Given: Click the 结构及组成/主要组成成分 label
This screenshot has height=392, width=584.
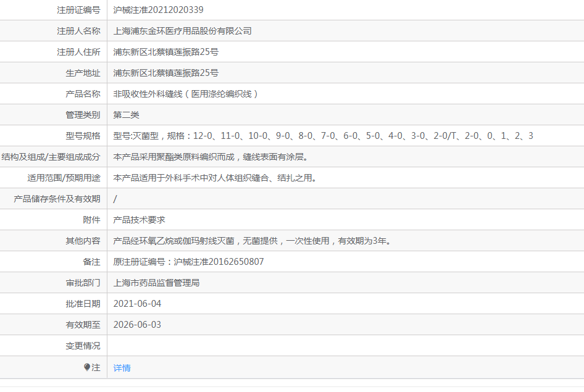Looking at the screenshot, I should click(x=51, y=157).
